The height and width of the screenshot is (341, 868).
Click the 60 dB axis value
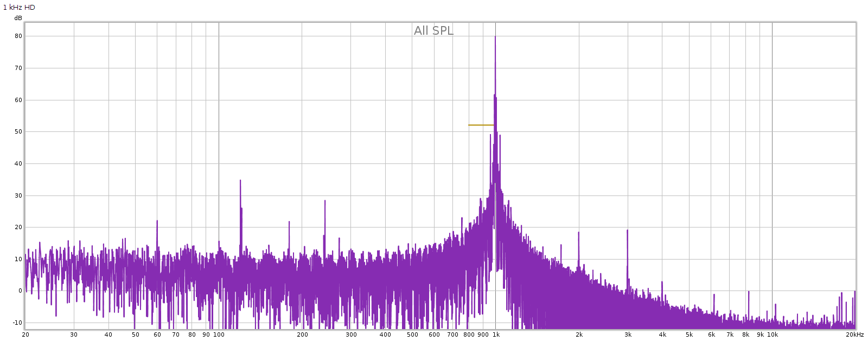click(18, 100)
